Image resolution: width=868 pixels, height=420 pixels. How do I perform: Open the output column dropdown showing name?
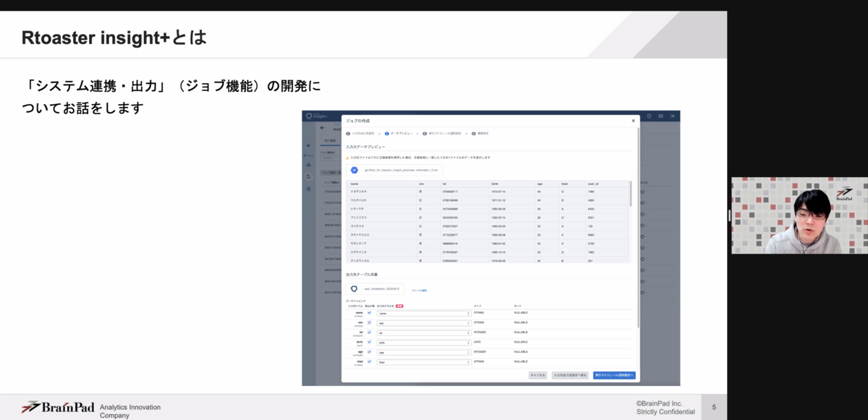pos(424,314)
